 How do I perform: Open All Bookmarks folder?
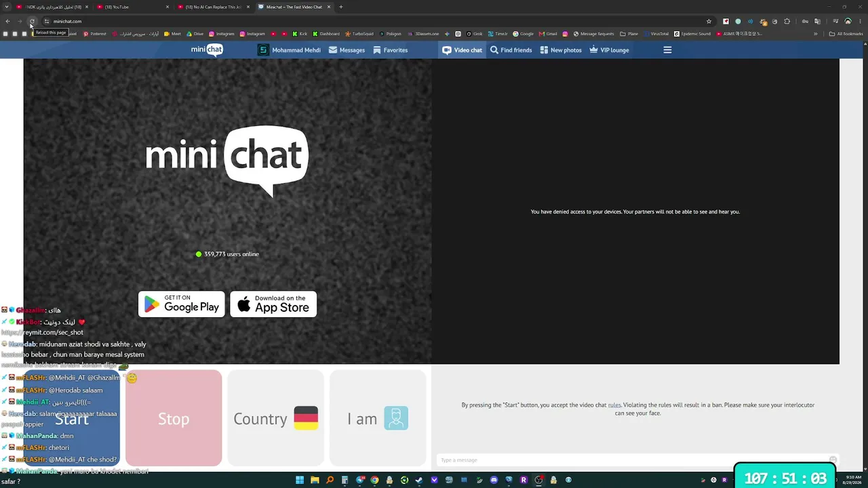[846, 34]
